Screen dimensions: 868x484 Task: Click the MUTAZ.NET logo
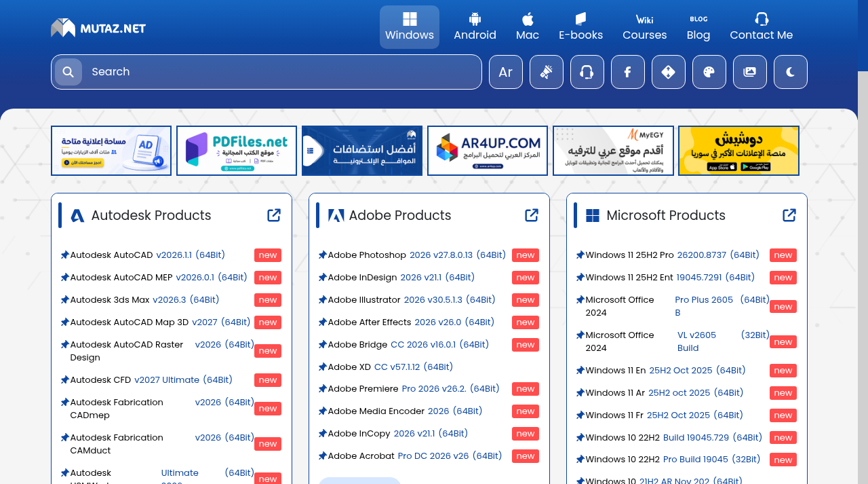click(x=98, y=28)
